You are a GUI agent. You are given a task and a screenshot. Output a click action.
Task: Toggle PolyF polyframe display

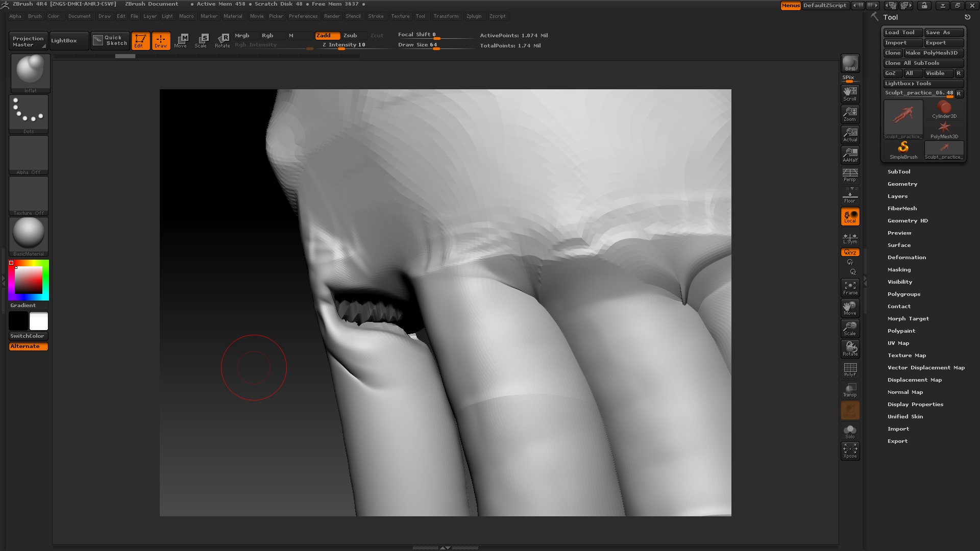(850, 369)
